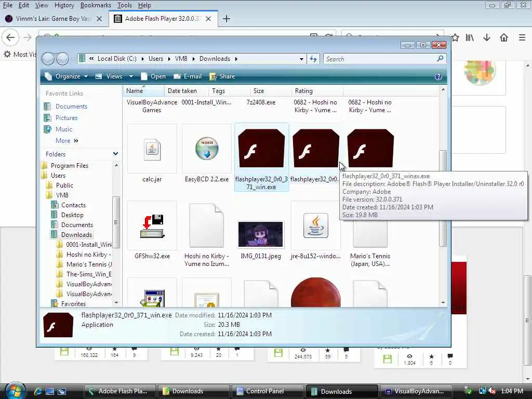Open Firefox hamburger menu
The image size is (532, 399).
click(522, 37)
